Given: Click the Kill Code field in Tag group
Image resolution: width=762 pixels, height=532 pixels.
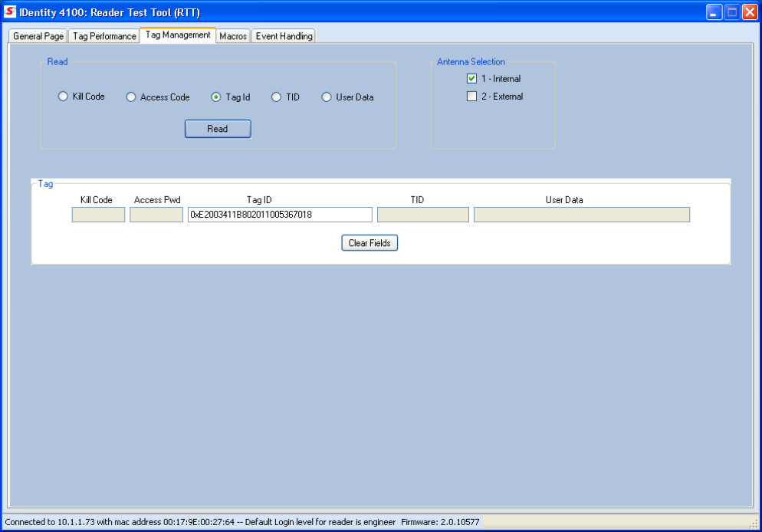Looking at the screenshot, I should (98, 215).
